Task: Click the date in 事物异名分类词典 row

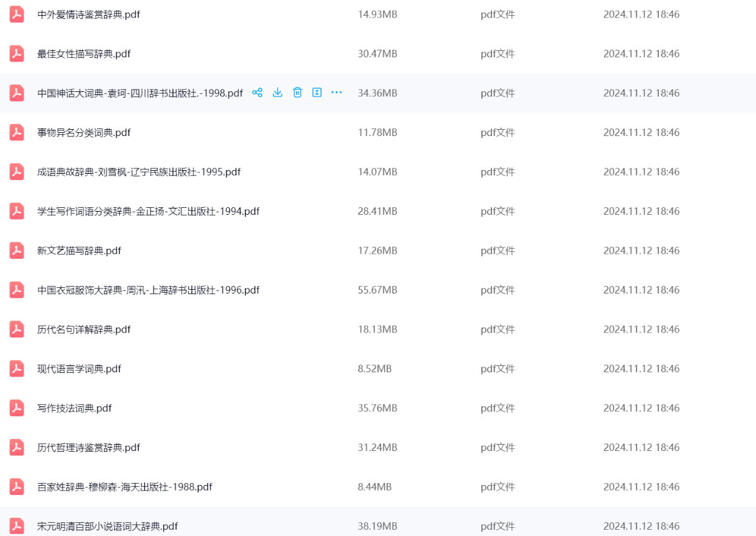Action: click(x=641, y=133)
